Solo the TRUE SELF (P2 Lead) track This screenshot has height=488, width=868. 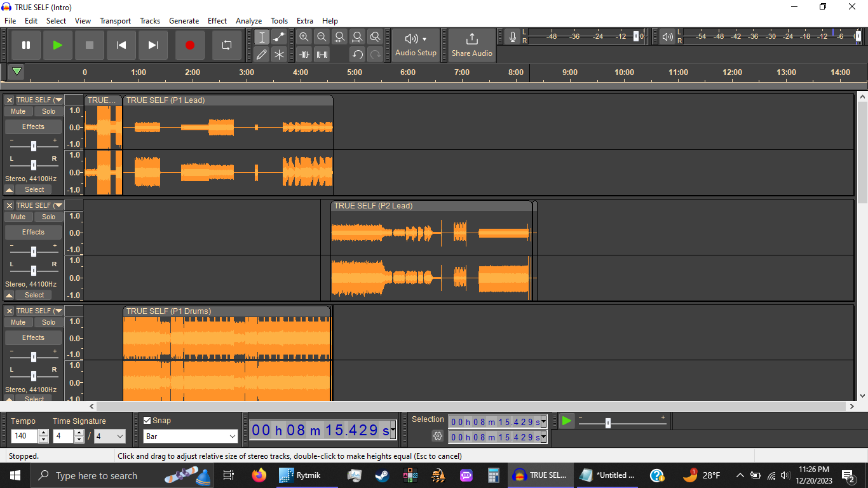coord(48,217)
